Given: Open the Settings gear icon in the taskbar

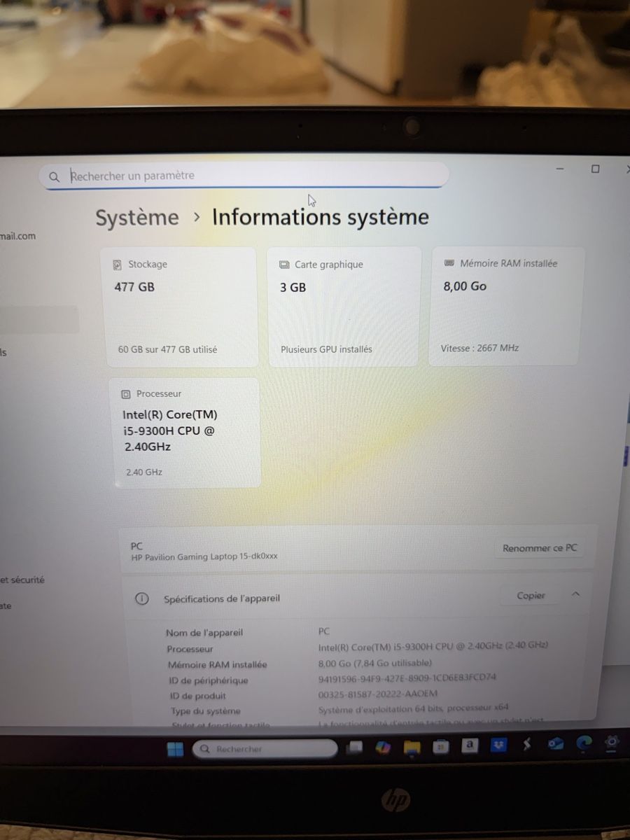Looking at the screenshot, I should point(612,742).
